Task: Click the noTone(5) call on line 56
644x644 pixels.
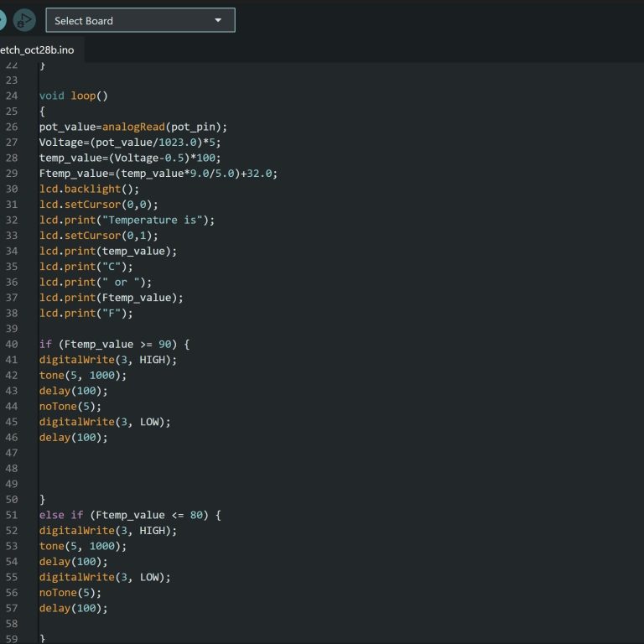Action: pos(70,592)
